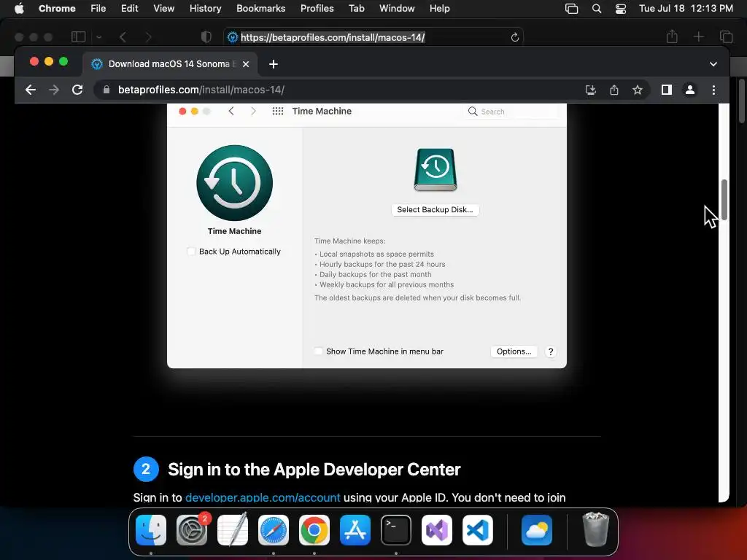Image resolution: width=747 pixels, height=560 pixels.
Task: Toggle the Chrome side panel icon
Action: click(667, 90)
